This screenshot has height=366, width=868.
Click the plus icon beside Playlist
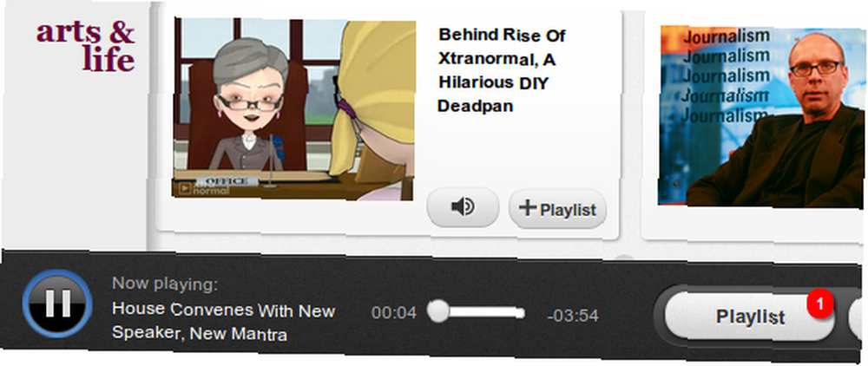528,208
